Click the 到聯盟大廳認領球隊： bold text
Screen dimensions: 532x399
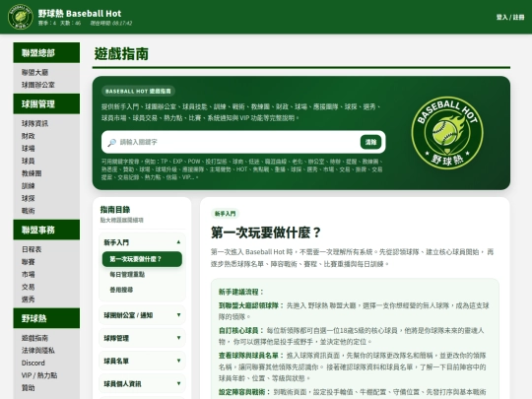pyautogui.click(x=251, y=305)
